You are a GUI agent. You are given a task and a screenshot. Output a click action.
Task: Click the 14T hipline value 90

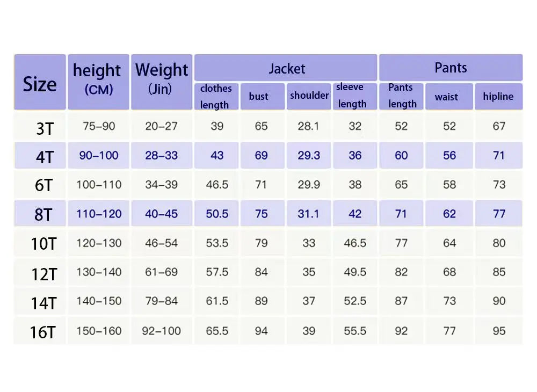click(499, 301)
